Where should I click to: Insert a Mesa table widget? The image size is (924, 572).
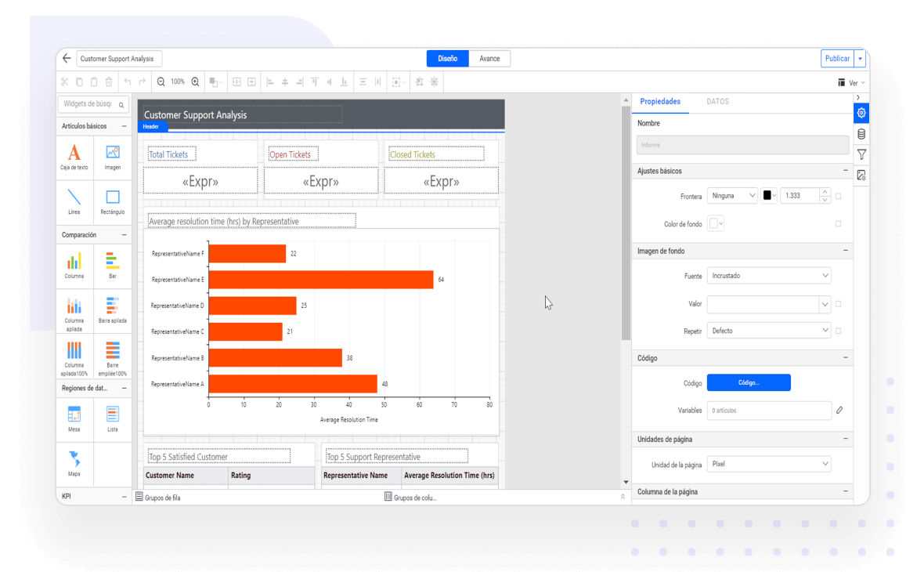[74, 418]
